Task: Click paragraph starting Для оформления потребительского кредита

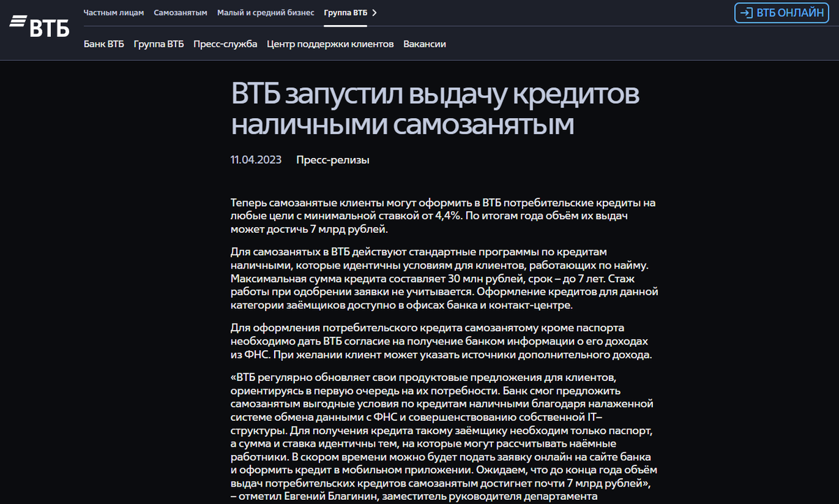Action: click(x=441, y=341)
